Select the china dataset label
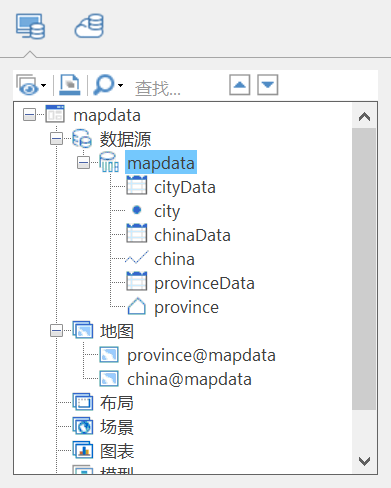Screen dimensions: 391x488 (174, 259)
